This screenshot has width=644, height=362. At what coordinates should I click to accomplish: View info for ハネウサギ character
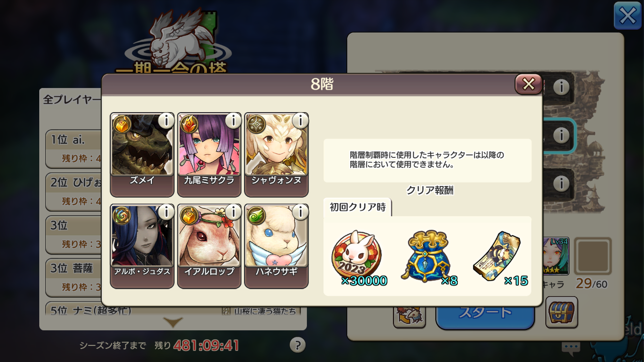tap(300, 212)
